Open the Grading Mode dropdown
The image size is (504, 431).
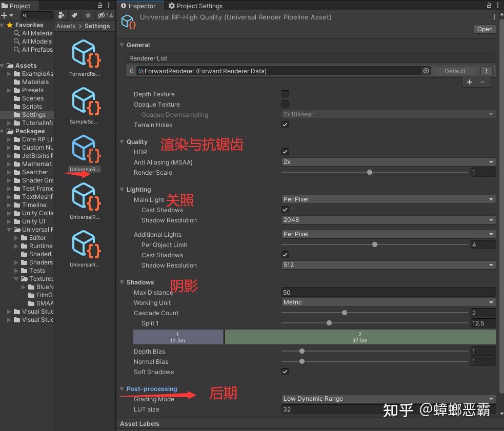[387, 399]
